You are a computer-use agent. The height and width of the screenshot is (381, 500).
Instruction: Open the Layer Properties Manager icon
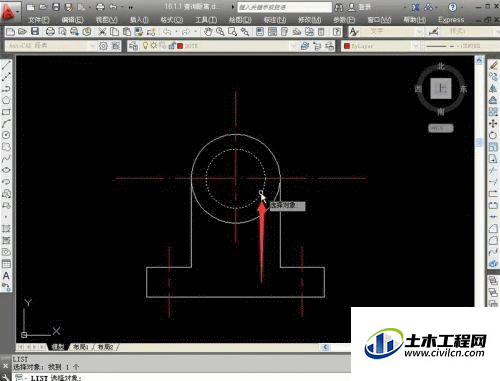tap(133, 46)
